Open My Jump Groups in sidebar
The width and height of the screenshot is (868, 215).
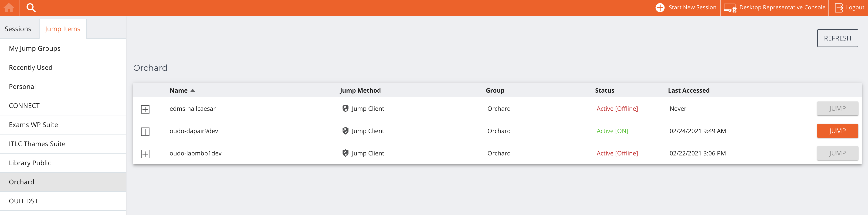(35, 49)
